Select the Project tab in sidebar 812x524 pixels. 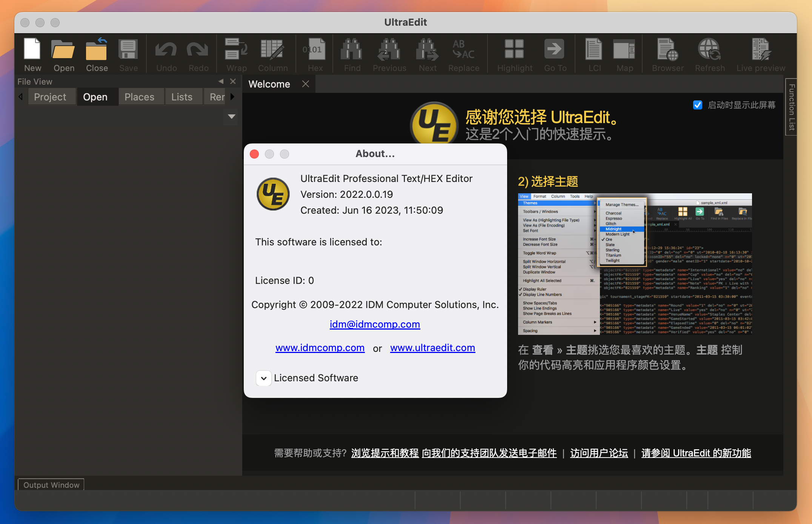(50, 96)
